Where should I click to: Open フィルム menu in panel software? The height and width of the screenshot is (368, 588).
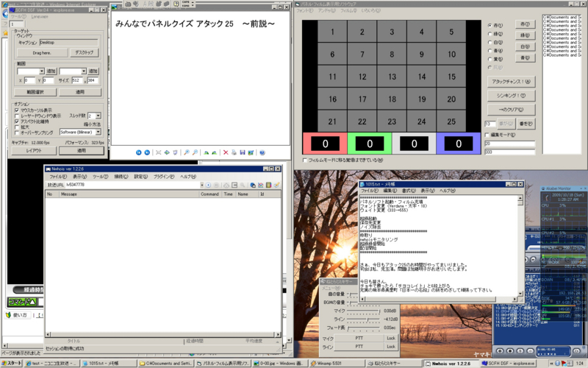coord(348,11)
